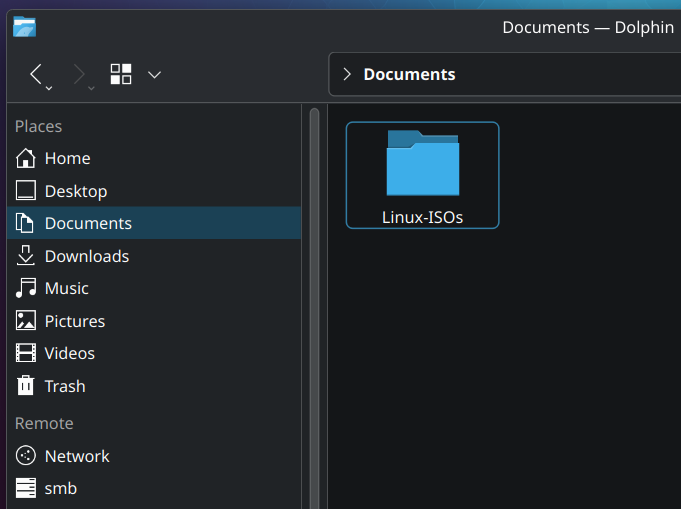The height and width of the screenshot is (509, 681).
Task: Click the Videos film icon in sidebar
Action: click(x=26, y=353)
